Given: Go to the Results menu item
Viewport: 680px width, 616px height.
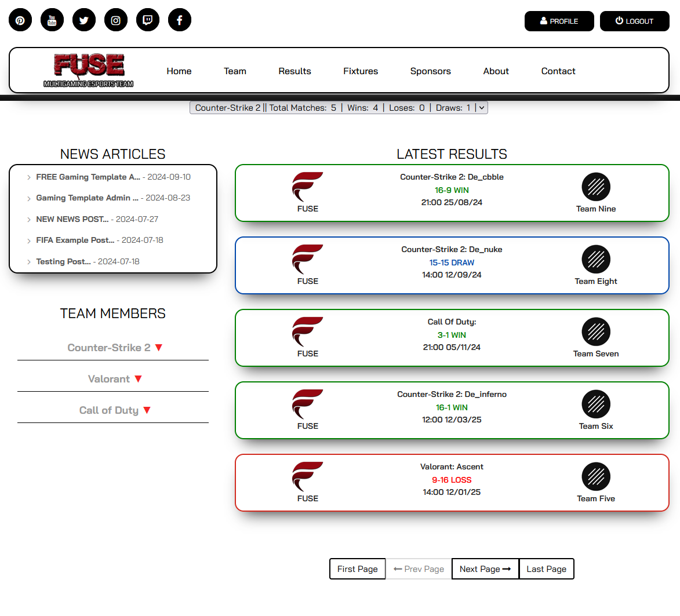Looking at the screenshot, I should [x=294, y=71].
